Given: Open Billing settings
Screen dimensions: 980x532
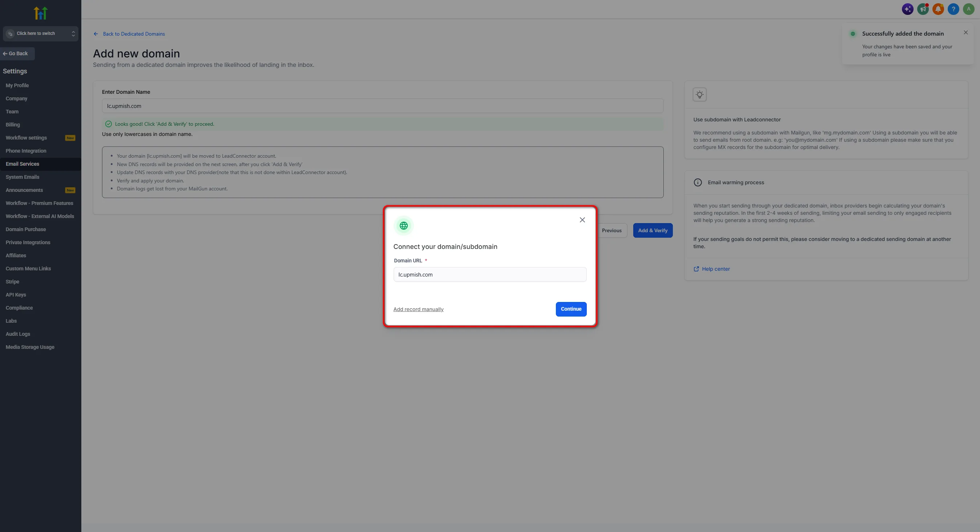Looking at the screenshot, I should tap(13, 125).
